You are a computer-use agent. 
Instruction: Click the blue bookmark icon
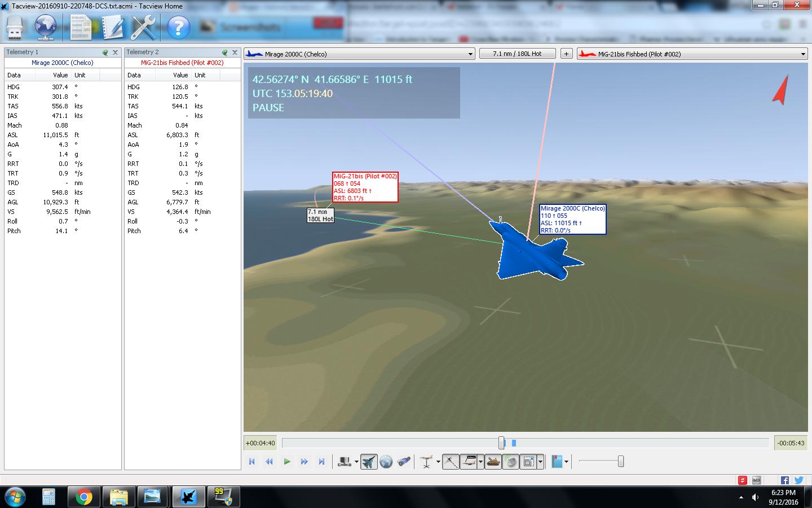[557, 462]
